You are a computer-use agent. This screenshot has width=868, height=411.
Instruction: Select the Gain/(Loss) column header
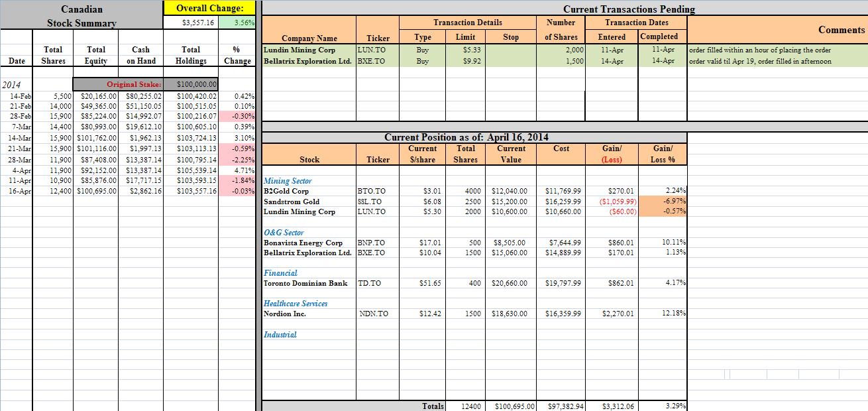tap(612, 154)
